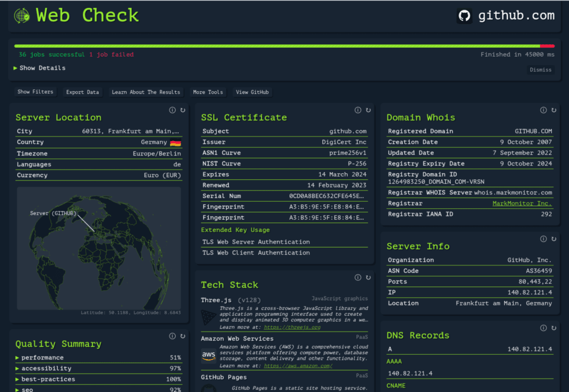Click the ASN Code value AS36459

point(539,271)
